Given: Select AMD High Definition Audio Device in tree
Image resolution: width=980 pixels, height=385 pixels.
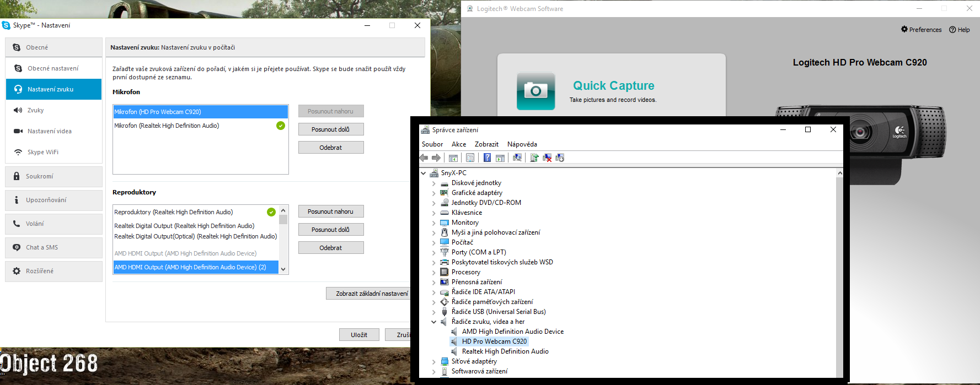Looking at the screenshot, I should click(512, 332).
